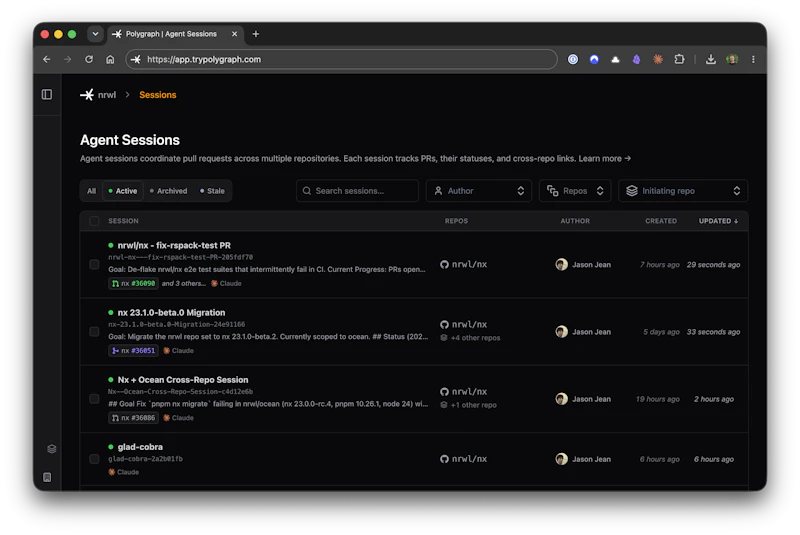This screenshot has width=800, height=535.
Task: Click nrwl/nx repo in Nx + Ocean row
Action: pos(469,392)
